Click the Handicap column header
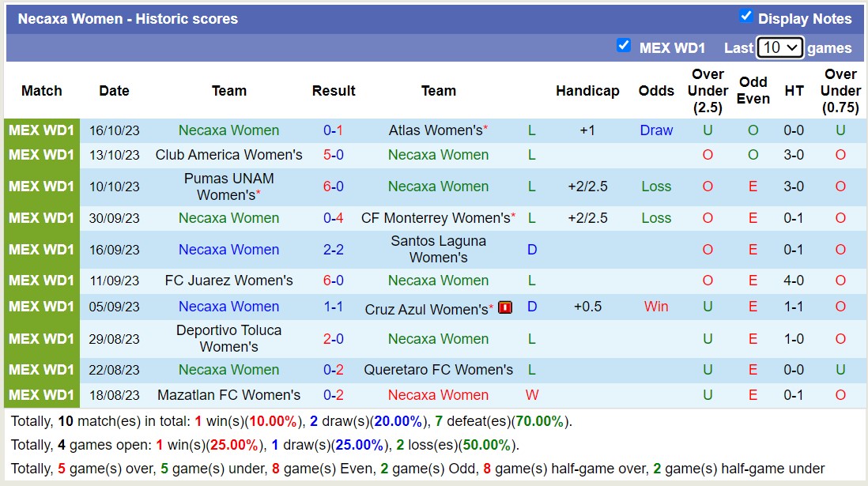868x486 pixels. pos(587,91)
